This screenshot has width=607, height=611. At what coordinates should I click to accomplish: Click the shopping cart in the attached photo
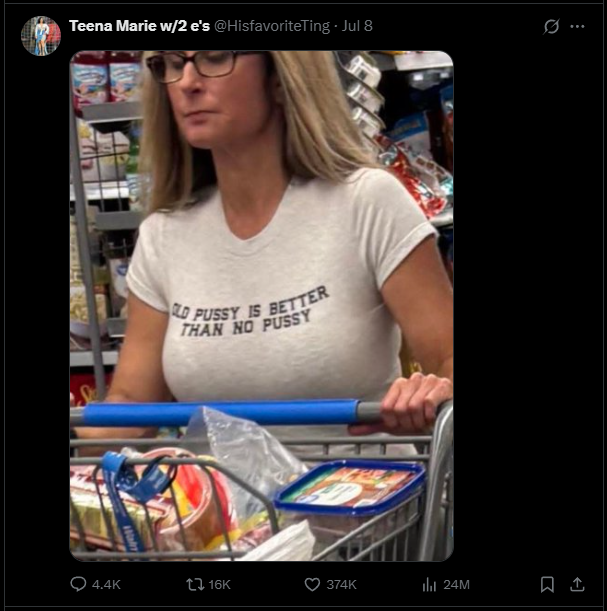261,481
